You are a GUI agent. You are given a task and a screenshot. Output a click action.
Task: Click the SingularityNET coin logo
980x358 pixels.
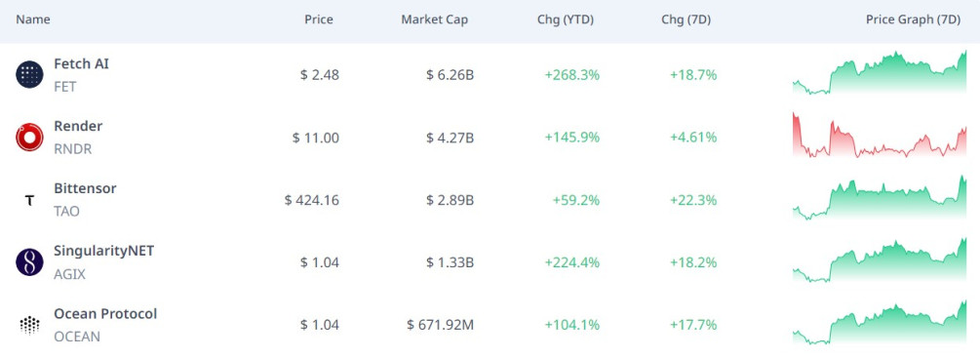pyautogui.click(x=29, y=262)
